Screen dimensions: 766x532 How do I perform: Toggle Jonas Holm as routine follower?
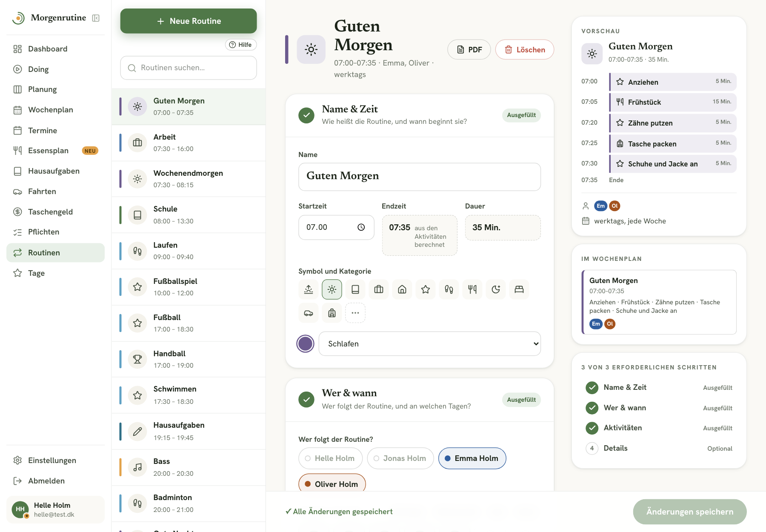click(400, 458)
